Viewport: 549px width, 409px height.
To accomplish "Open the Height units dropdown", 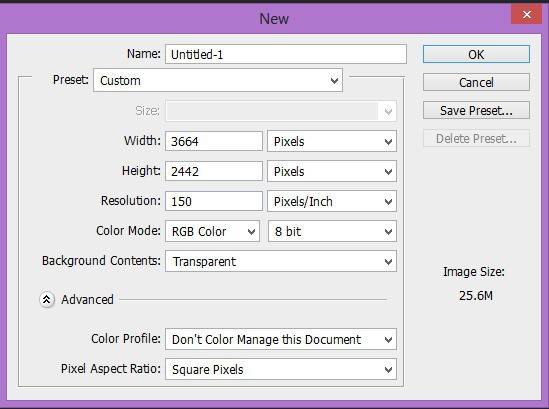I will tap(332, 171).
